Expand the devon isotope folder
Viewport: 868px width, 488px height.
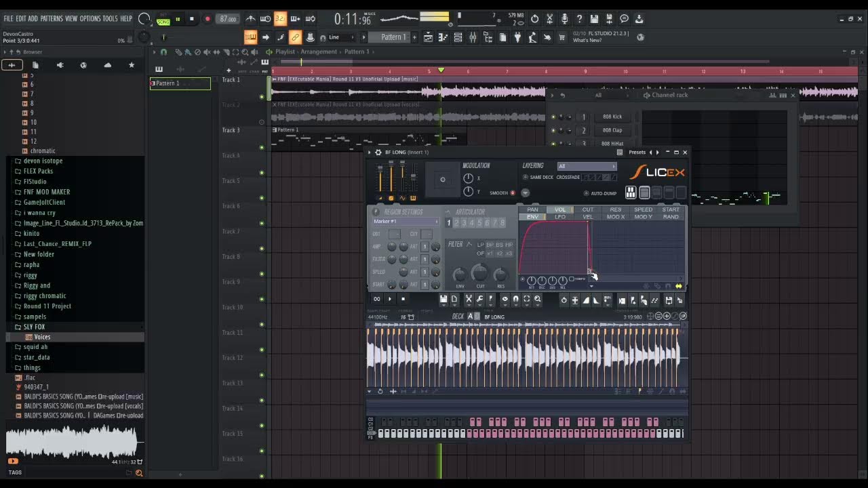(43, 161)
